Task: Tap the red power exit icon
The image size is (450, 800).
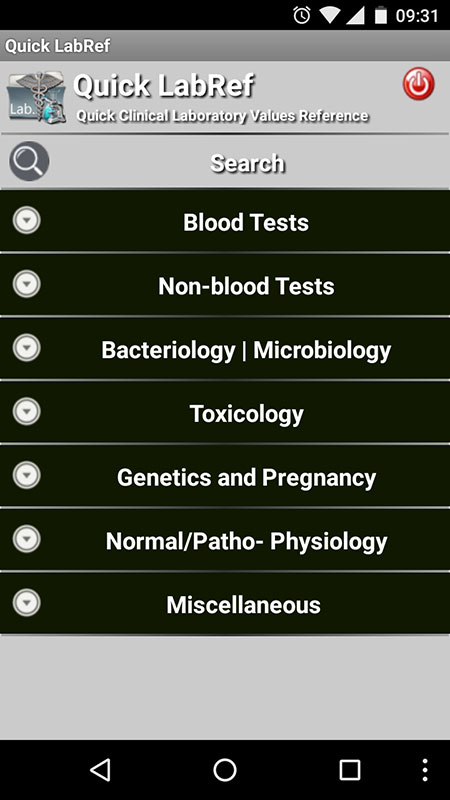Action: pyautogui.click(x=418, y=85)
